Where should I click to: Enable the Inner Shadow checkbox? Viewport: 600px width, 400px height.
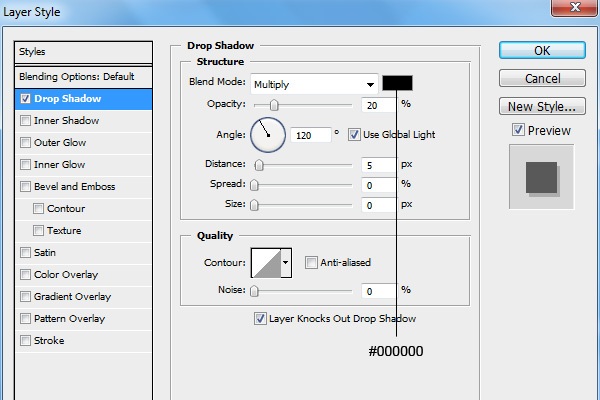coord(25,121)
